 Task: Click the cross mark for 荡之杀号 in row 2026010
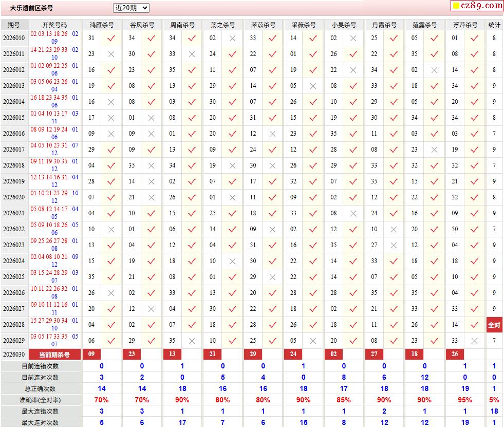click(x=232, y=38)
